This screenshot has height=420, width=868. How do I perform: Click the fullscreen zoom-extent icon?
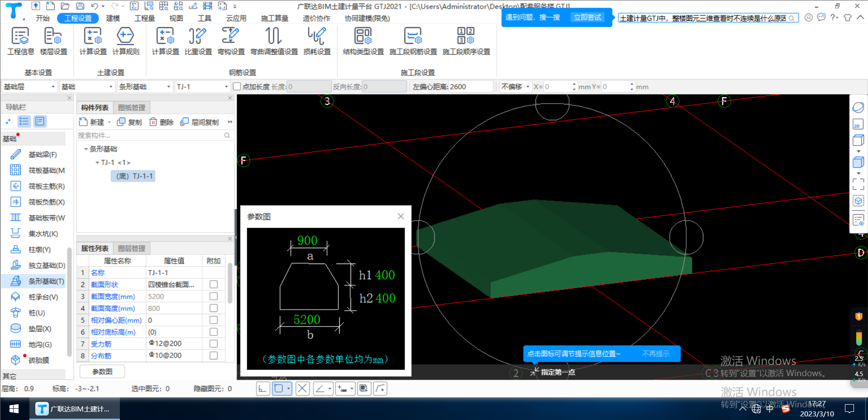(x=858, y=184)
